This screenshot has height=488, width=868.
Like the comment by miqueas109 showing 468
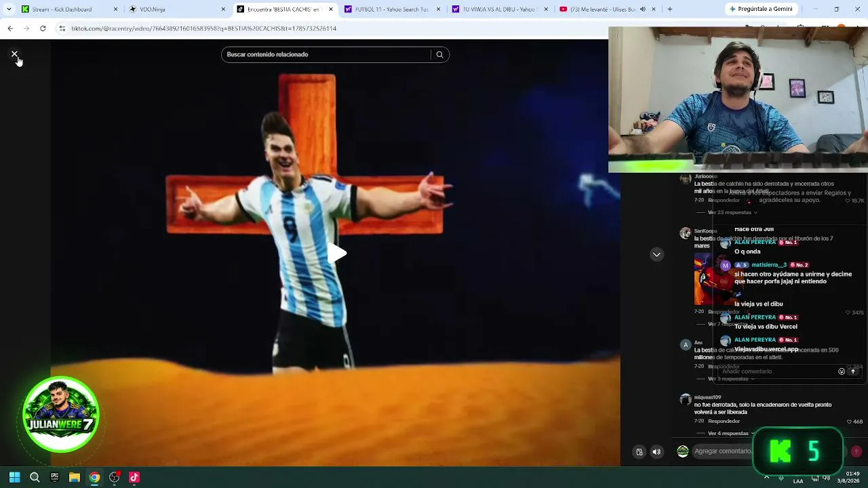pyautogui.click(x=849, y=422)
